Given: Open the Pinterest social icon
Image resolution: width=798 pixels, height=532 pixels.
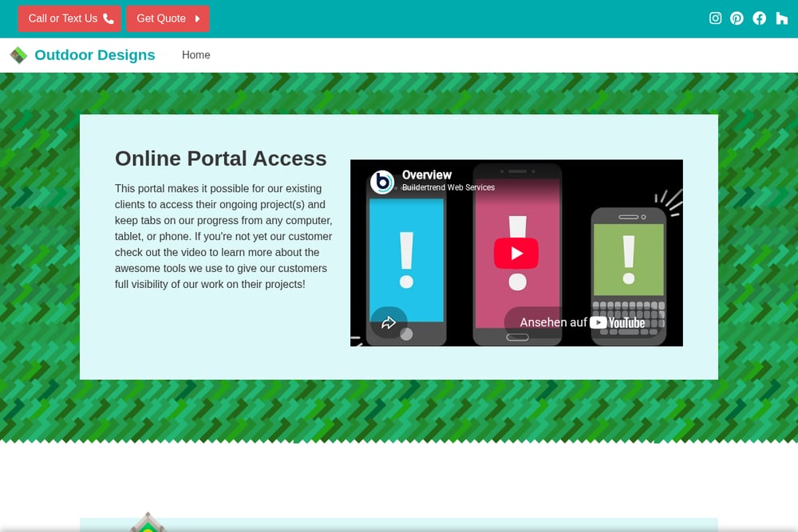Looking at the screenshot, I should (737, 18).
